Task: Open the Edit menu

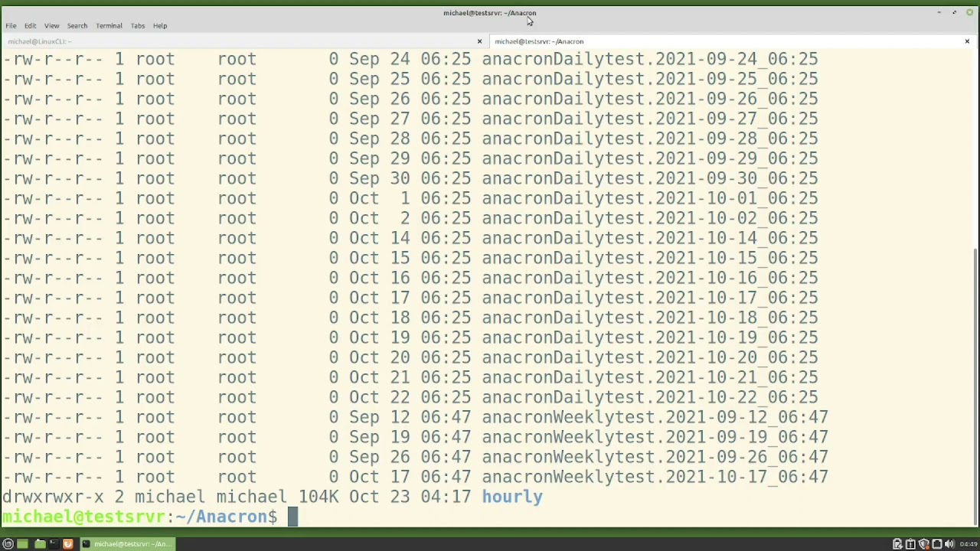Action: [x=31, y=26]
